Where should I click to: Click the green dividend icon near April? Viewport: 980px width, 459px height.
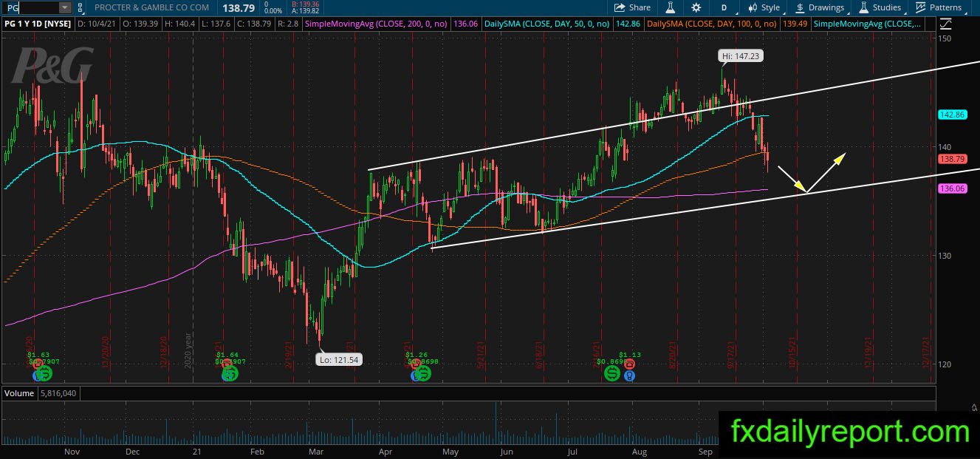(423, 374)
